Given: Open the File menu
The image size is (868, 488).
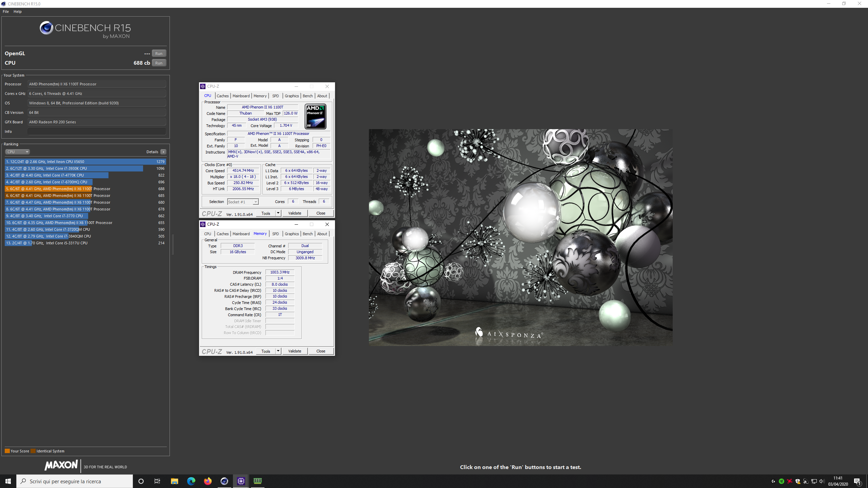Looking at the screenshot, I should pos(6,12).
